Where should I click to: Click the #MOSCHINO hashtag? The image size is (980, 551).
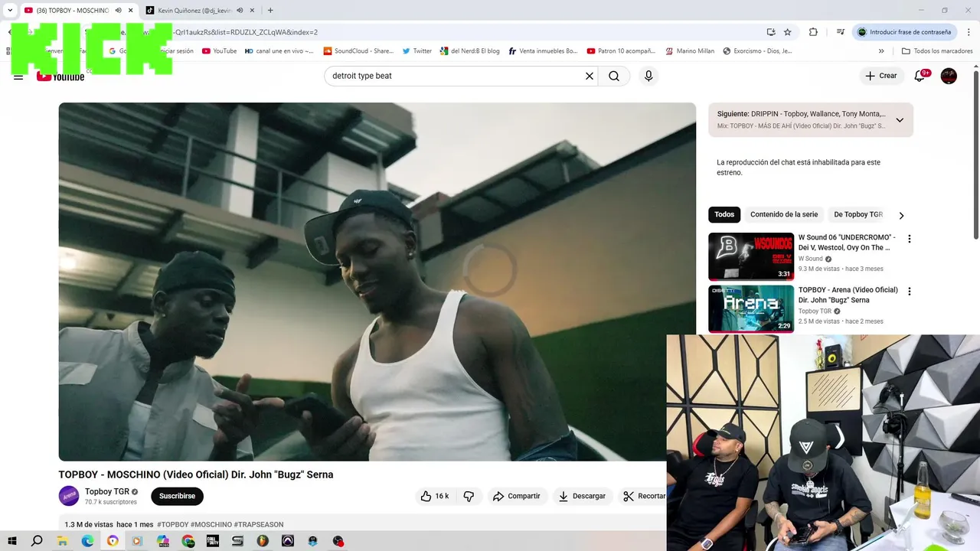click(x=211, y=525)
